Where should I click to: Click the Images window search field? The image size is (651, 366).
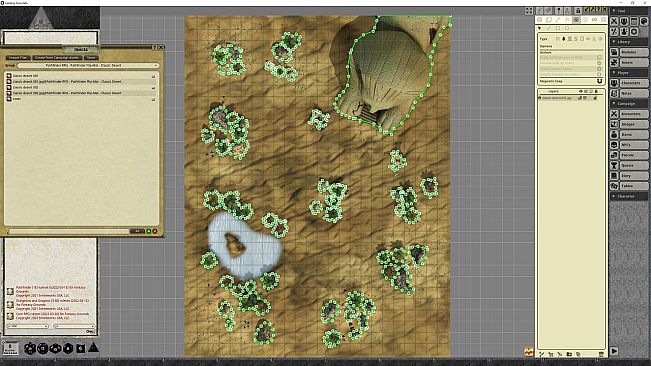tap(69, 231)
